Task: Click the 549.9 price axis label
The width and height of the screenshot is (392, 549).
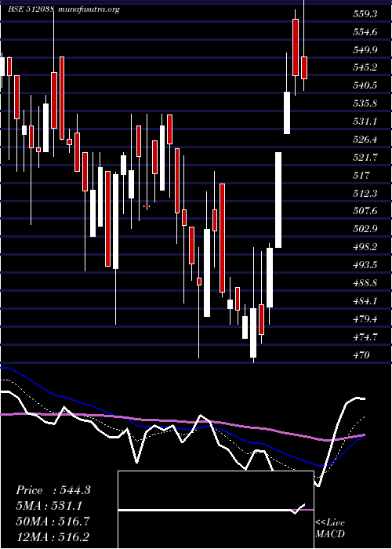Action: [365, 50]
